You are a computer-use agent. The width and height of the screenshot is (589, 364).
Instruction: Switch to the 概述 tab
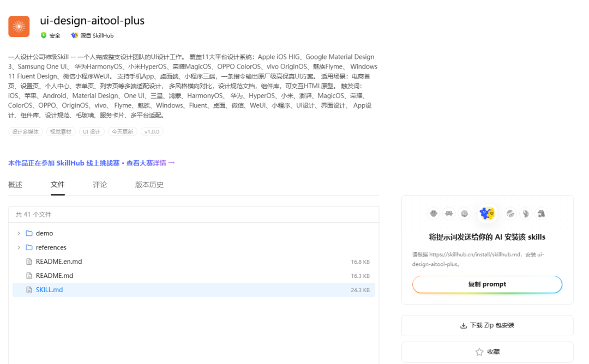point(15,185)
